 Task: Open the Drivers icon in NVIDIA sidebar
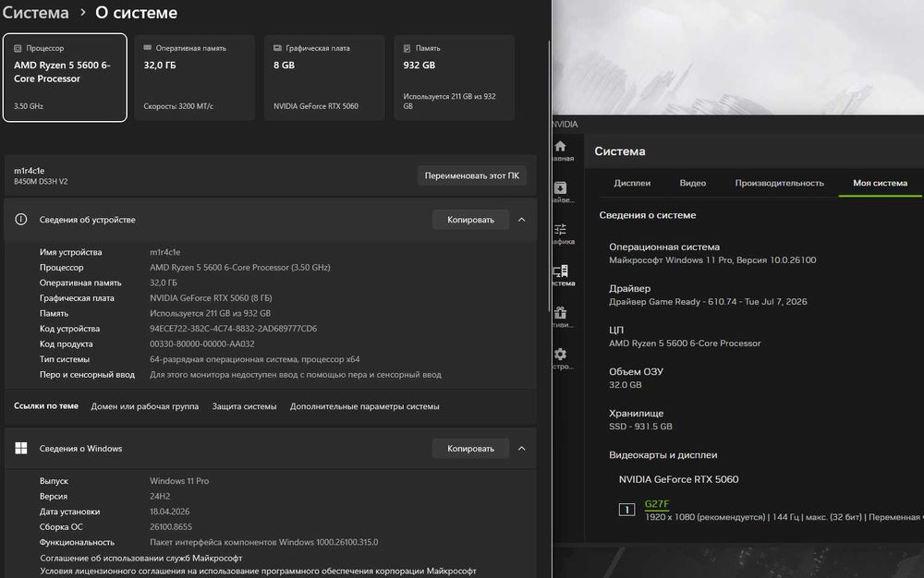tap(561, 187)
